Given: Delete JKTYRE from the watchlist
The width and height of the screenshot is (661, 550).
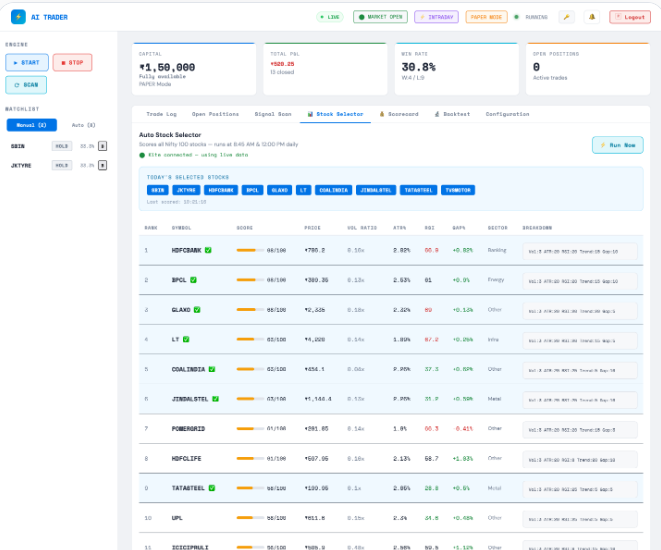Looking at the screenshot, I should [x=102, y=165].
